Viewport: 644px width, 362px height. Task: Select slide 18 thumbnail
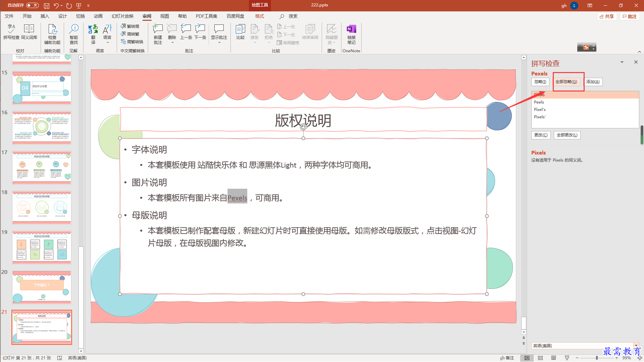(42, 207)
